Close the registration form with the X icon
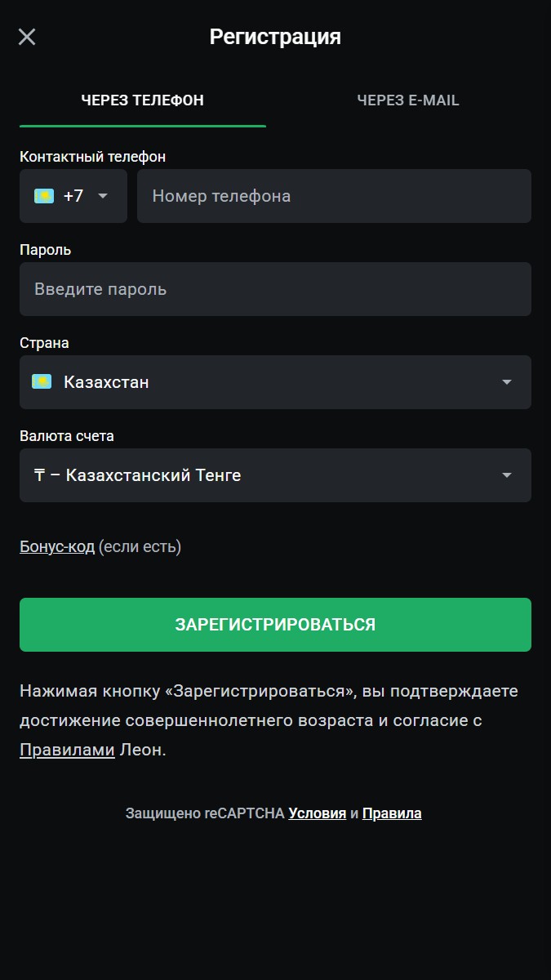Image resolution: width=551 pixels, height=980 pixels. [x=27, y=37]
